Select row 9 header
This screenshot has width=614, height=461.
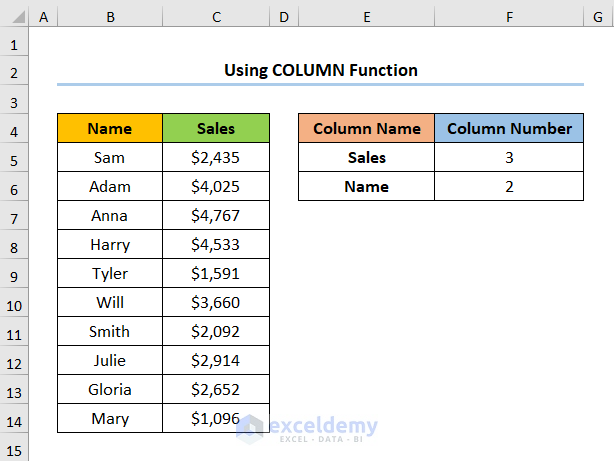coord(14,275)
